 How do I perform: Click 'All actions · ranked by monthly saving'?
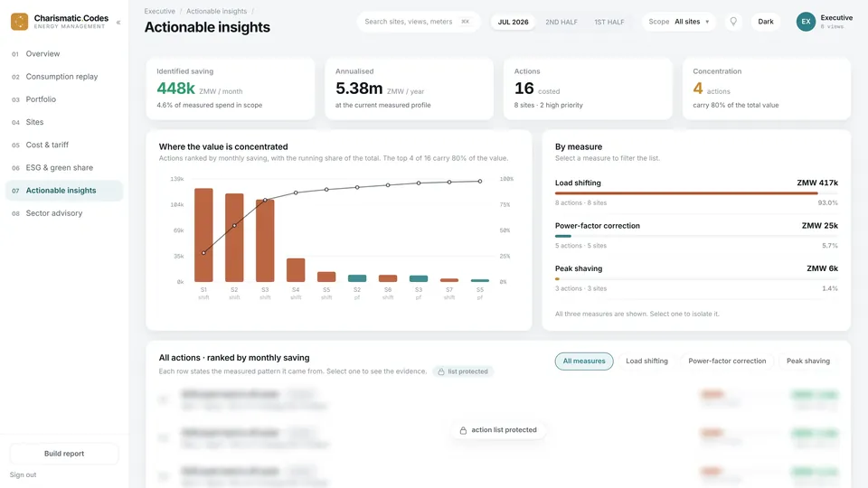pos(234,358)
